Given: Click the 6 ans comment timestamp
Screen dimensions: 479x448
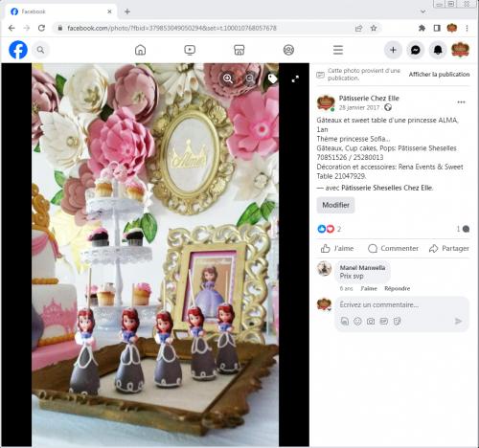Looking at the screenshot, I should tap(346, 288).
